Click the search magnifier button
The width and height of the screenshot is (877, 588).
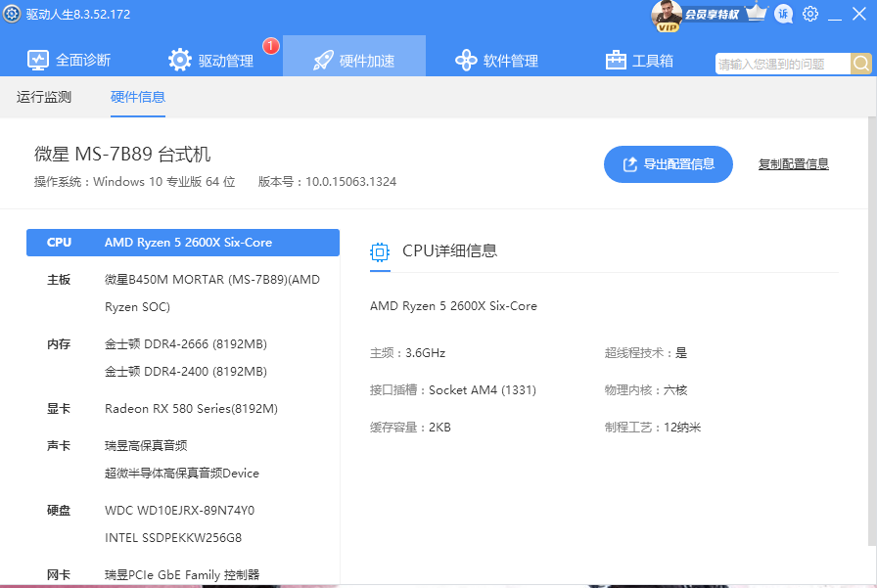[x=861, y=64]
